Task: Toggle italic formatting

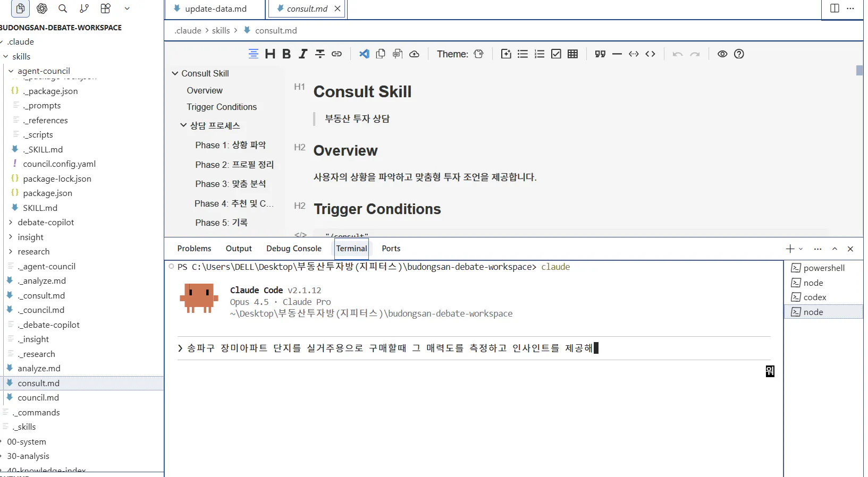Action: [x=303, y=54]
